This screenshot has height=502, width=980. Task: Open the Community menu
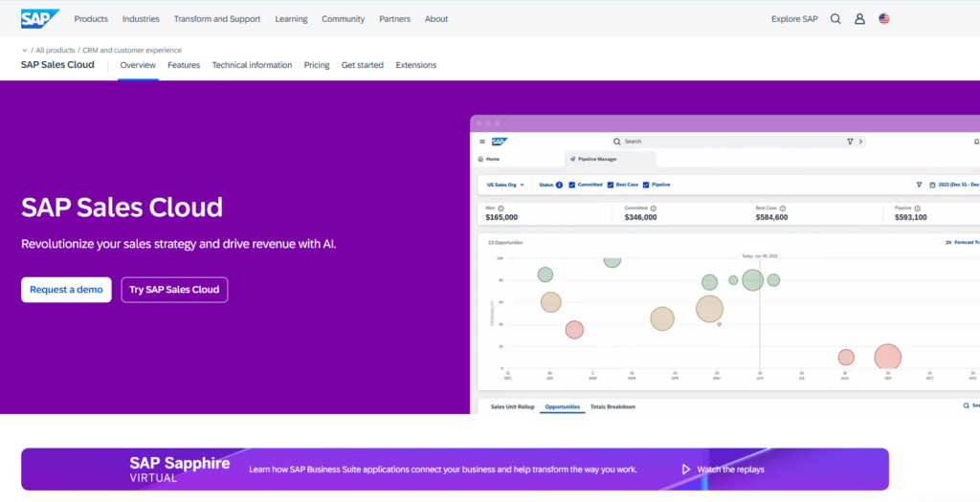point(344,19)
